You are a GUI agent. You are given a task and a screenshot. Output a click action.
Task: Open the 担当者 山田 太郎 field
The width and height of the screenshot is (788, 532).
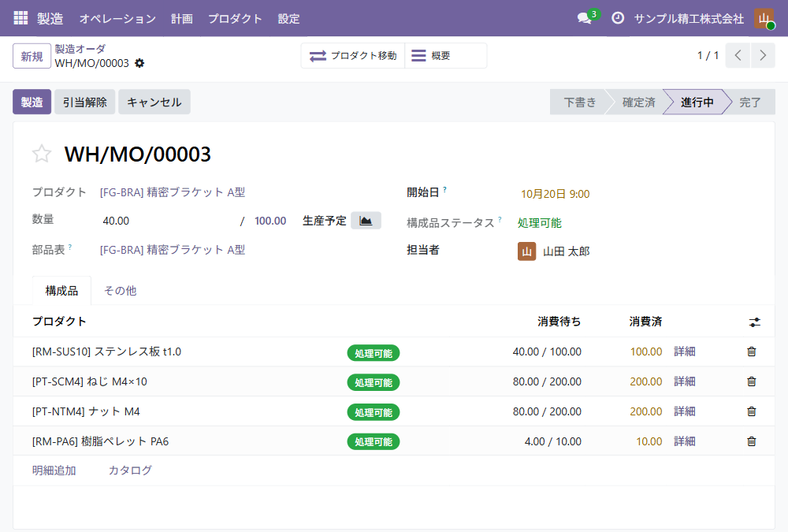554,251
